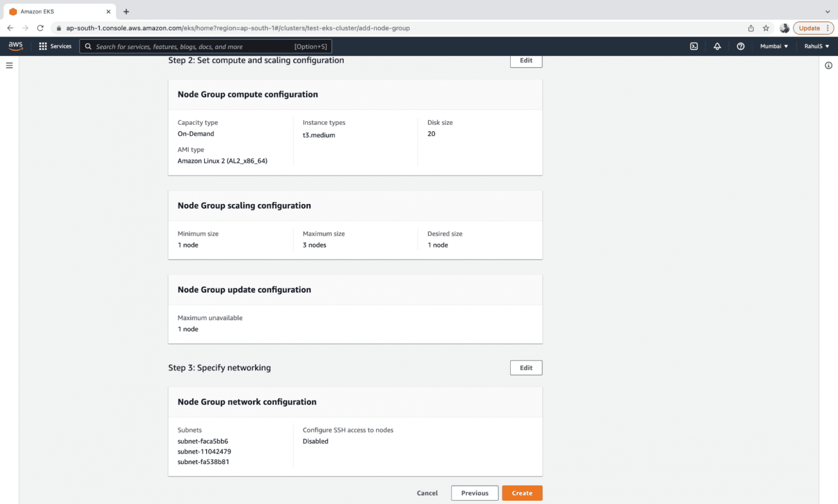
Task: Open CloudShell from the top navigation bar
Action: [693, 46]
